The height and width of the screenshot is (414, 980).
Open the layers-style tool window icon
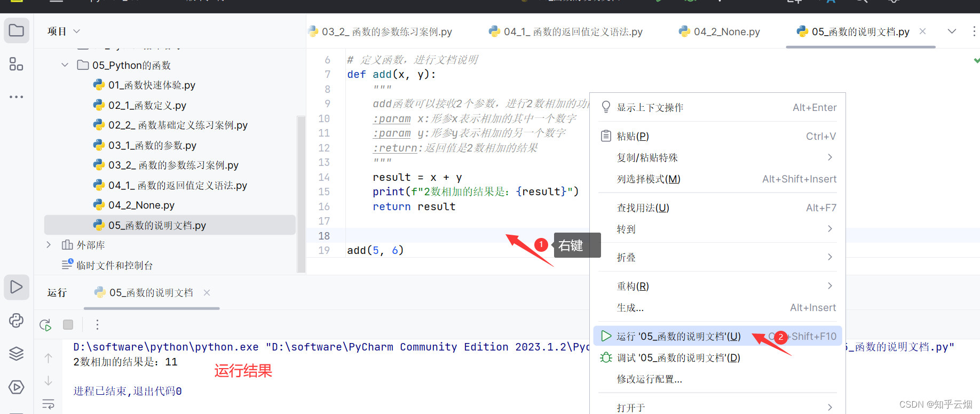click(x=17, y=354)
